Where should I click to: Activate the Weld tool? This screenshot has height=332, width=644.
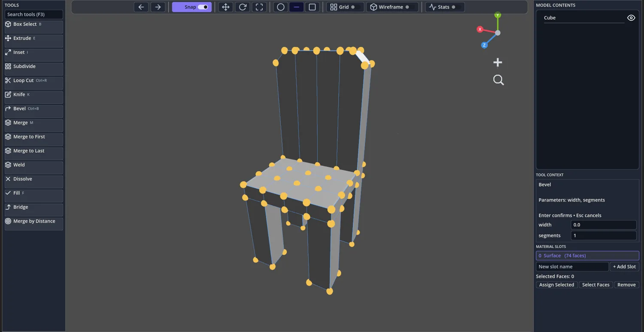[x=34, y=167]
